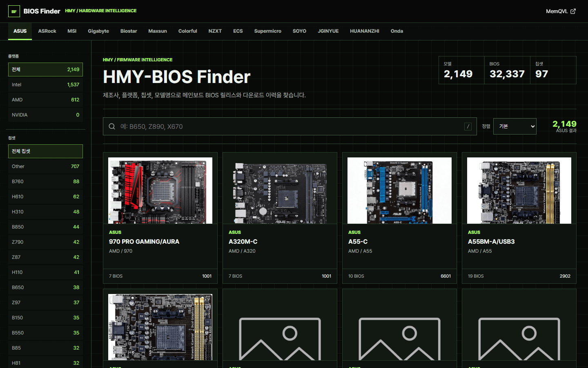The height and width of the screenshot is (368, 588).
Task: Select the ECS tab
Action: [x=238, y=31]
